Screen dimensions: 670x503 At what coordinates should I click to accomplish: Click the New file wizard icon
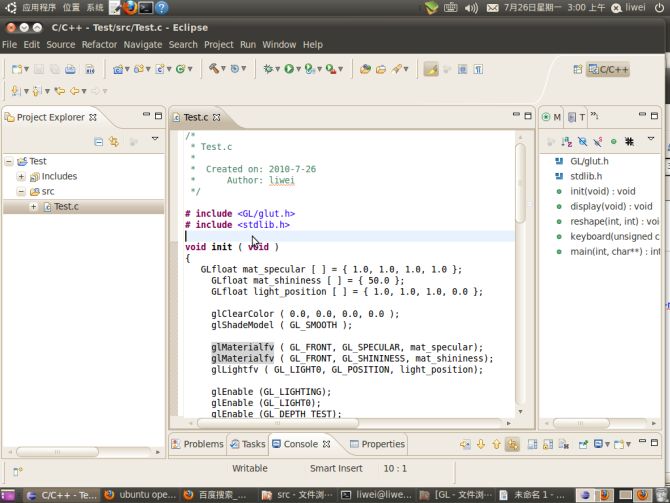(x=17, y=69)
